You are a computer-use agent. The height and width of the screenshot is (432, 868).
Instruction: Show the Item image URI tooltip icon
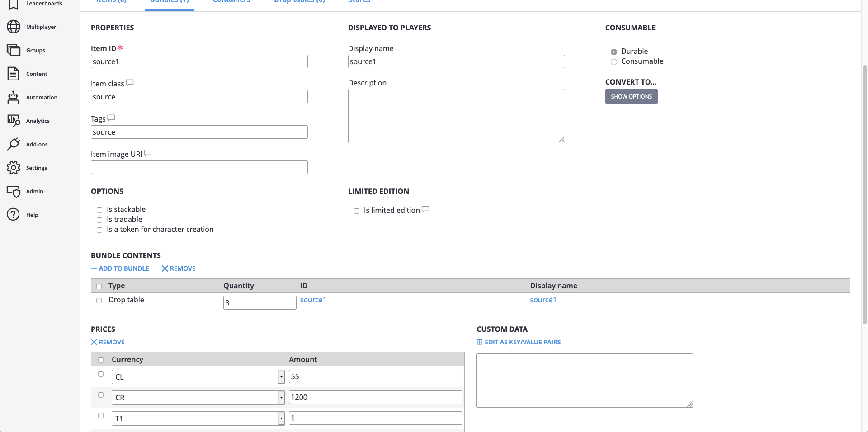tap(147, 153)
